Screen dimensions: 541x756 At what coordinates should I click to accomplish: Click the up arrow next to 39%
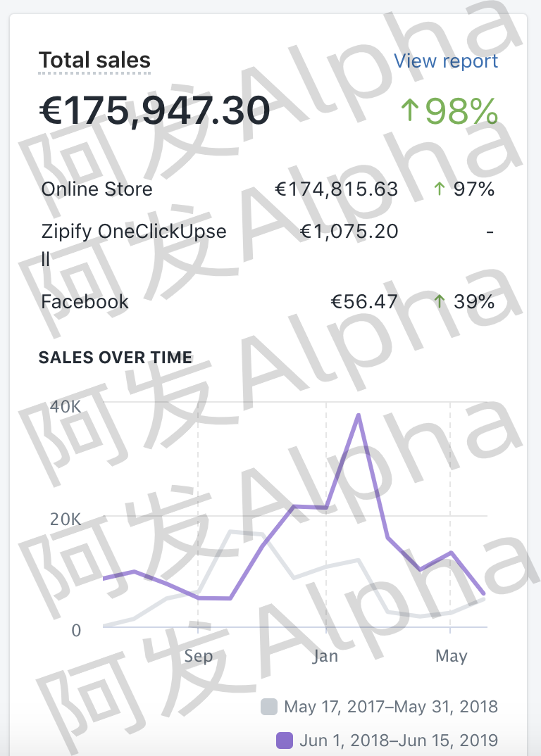pos(440,302)
